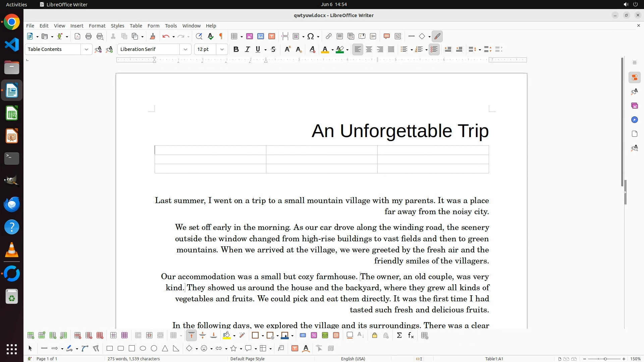The image size is (644, 362).
Task: Click the Export as PDF icon
Action: tap(77, 36)
